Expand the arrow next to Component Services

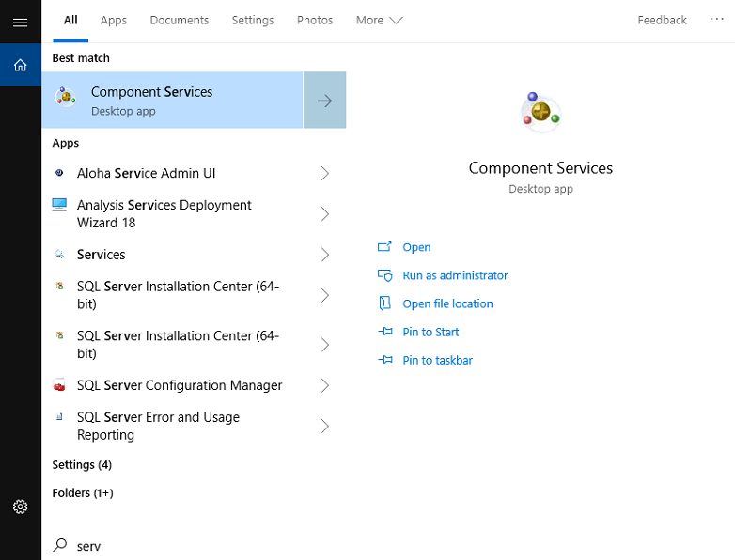coord(325,101)
